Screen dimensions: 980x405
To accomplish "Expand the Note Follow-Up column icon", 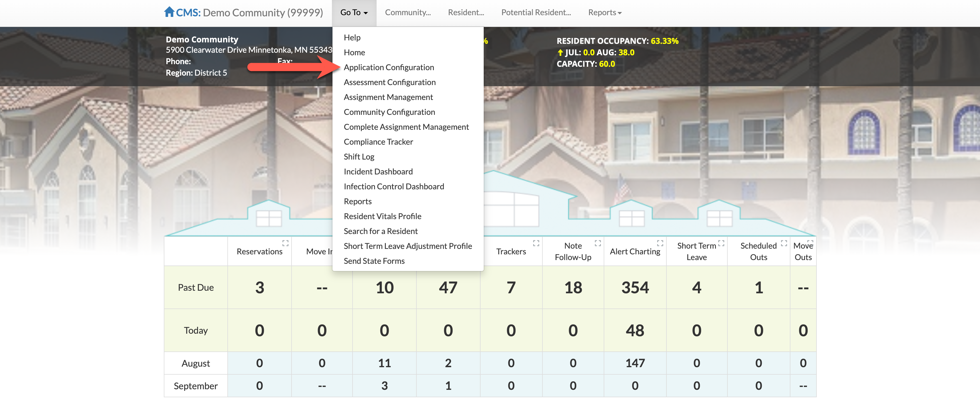I will (597, 243).
